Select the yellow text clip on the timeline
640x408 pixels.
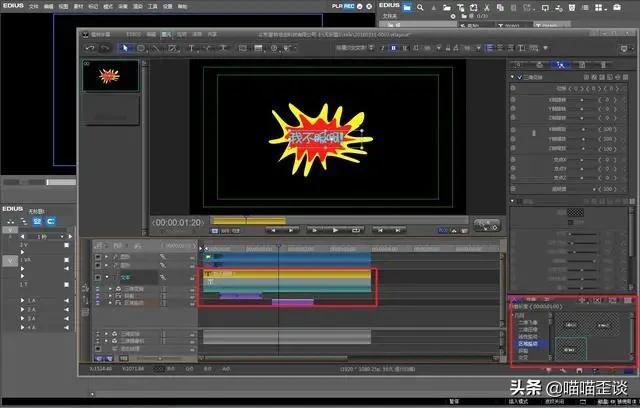point(287,274)
